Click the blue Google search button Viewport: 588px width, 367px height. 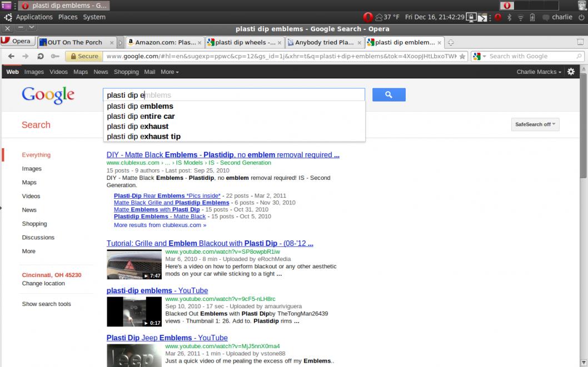tap(388, 95)
